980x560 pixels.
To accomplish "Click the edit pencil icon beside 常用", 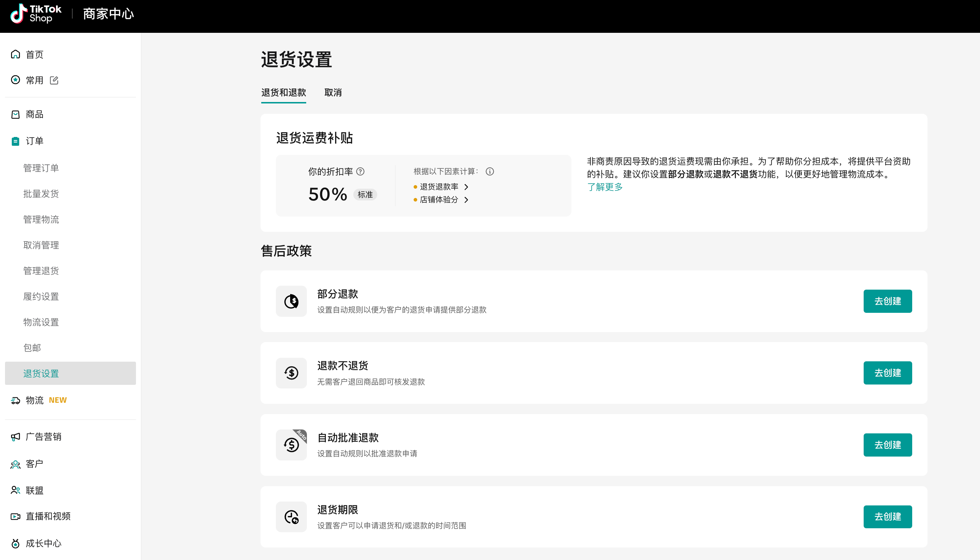I will pyautogui.click(x=54, y=80).
